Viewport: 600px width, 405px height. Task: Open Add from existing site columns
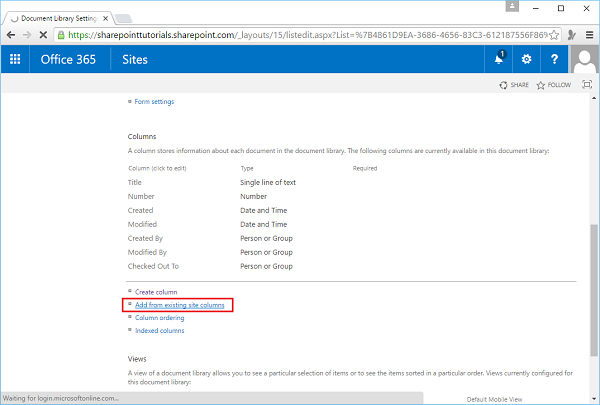(x=181, y=304)
